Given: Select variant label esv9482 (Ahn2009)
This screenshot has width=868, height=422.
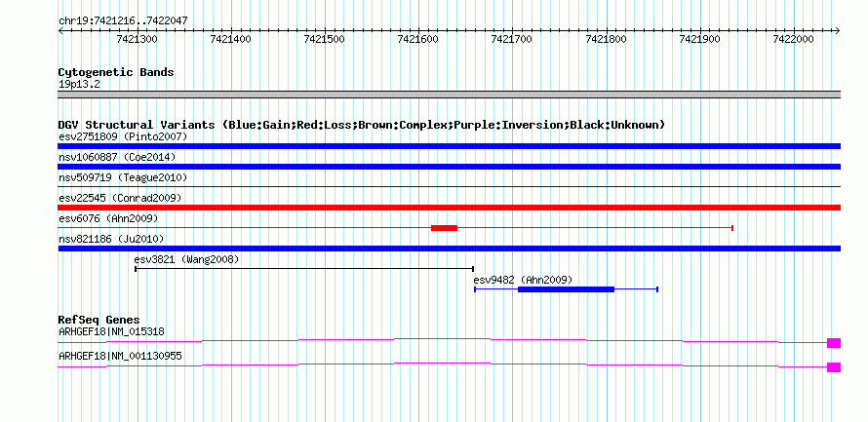Looking at the screenshot, I should (523, 280).
